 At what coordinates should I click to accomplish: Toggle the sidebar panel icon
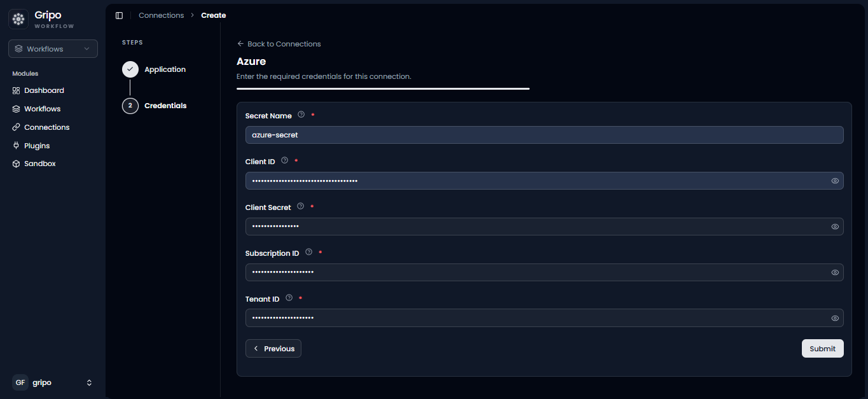119,15
